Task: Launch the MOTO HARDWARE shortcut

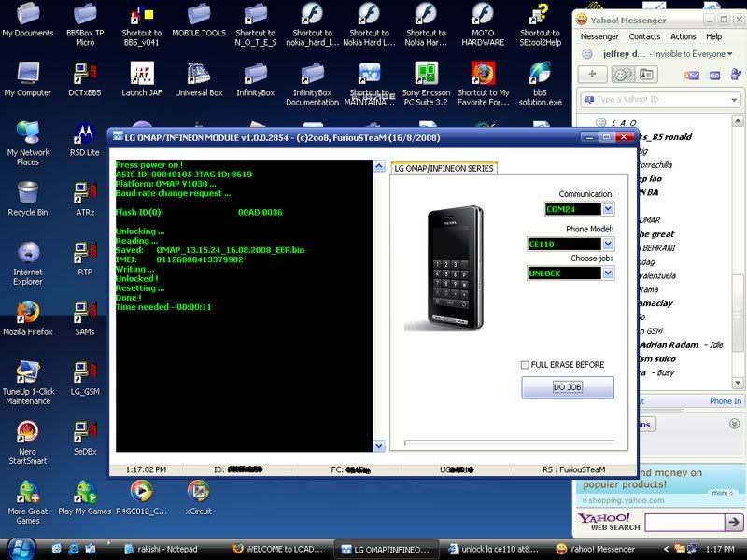Action: coord(483,24)
